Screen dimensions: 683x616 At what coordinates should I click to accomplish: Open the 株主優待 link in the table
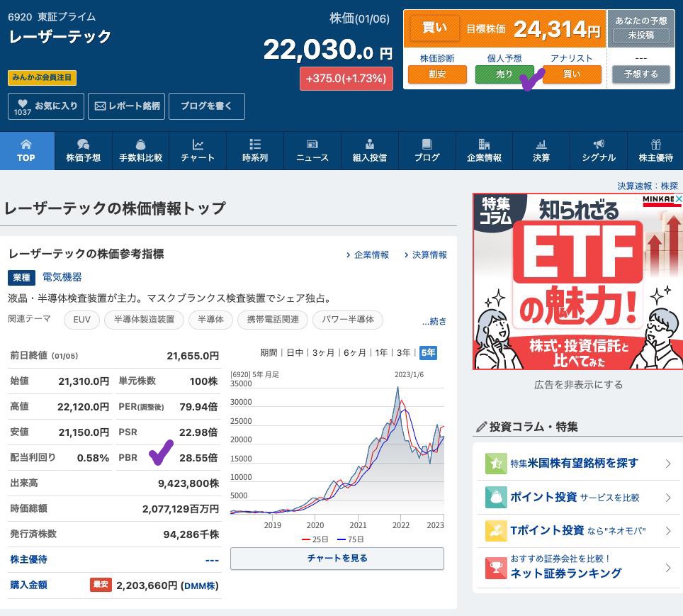point(29,559)
